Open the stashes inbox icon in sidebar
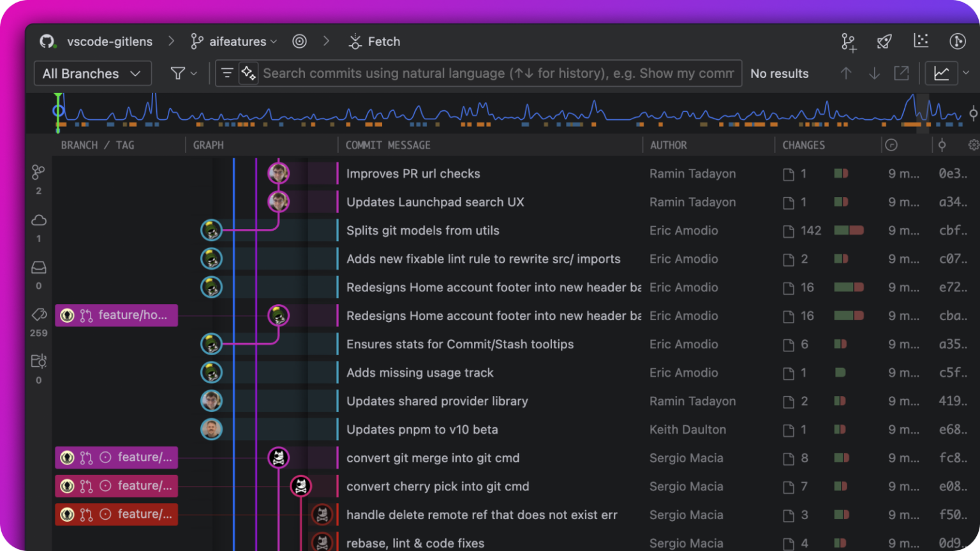Image resolution: width=980 pixels, height=551 pixels. pos(38,267)
